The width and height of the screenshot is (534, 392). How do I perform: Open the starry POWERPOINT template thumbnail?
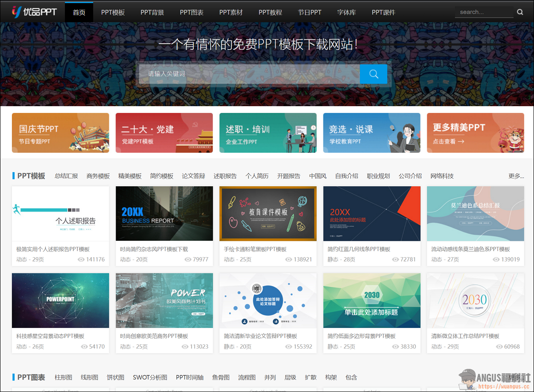[x=60, y=301]
